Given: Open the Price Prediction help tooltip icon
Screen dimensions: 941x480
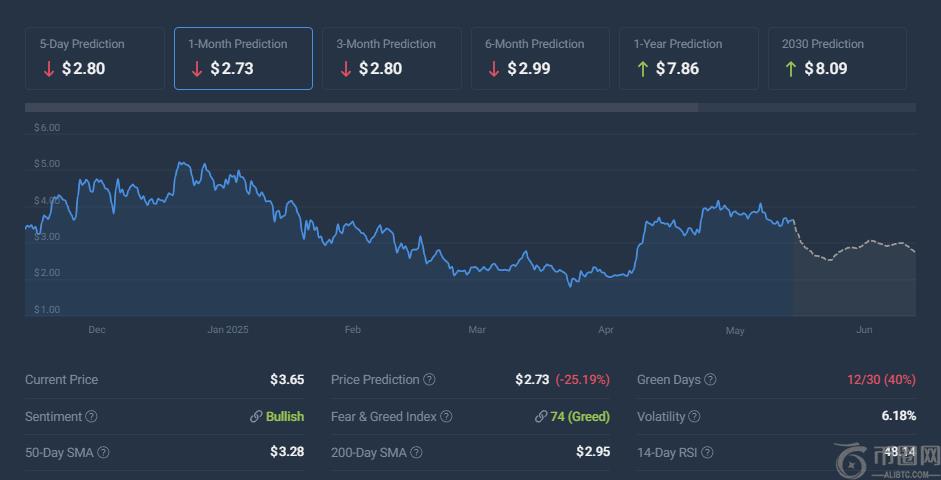Looking at the screenshot, I should [x=429, y=380].
